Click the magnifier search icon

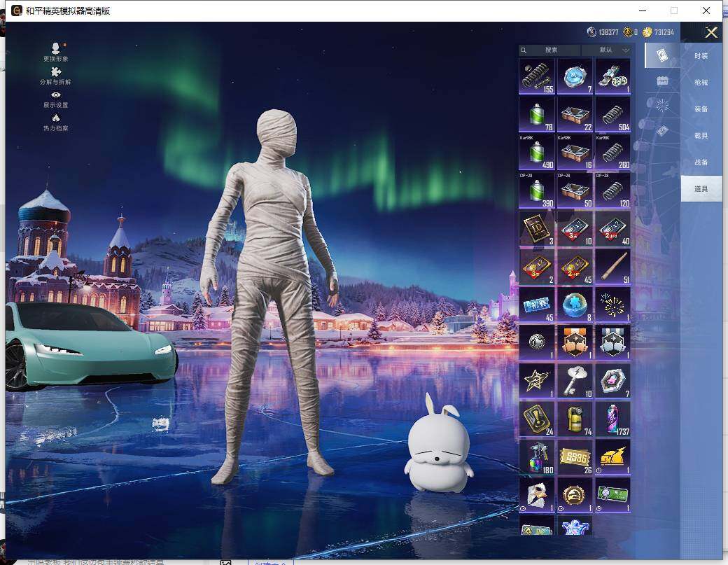[524, 50]
